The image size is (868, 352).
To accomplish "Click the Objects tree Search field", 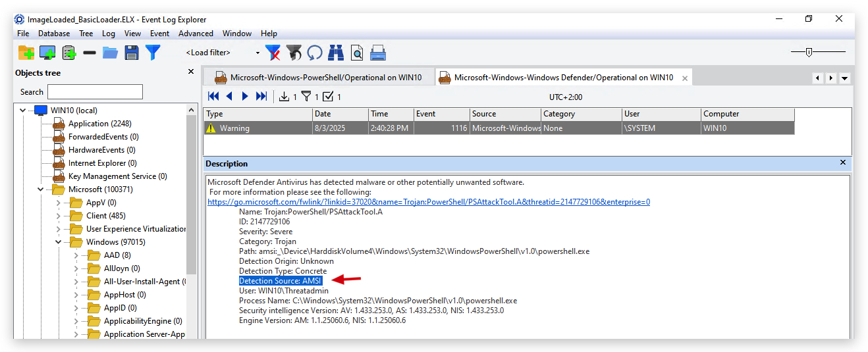I will point(95,92).
